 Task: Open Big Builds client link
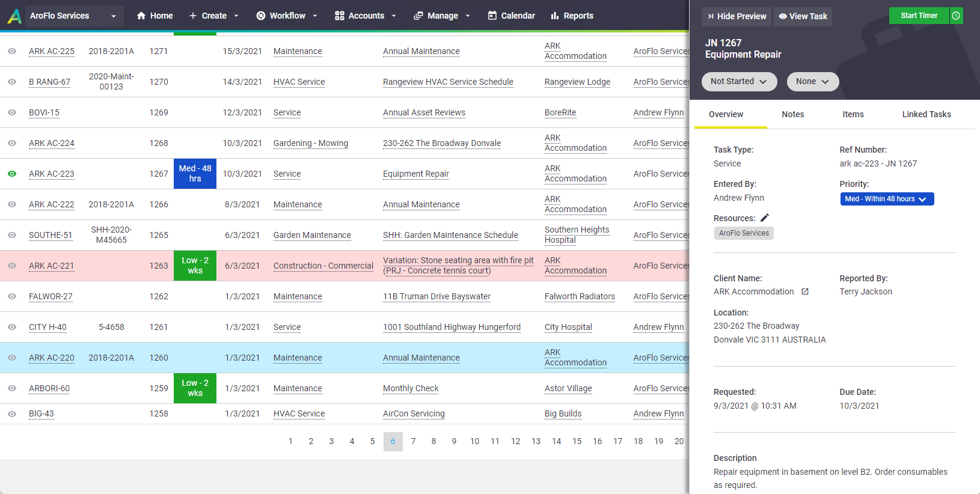(x=563, y=413)
